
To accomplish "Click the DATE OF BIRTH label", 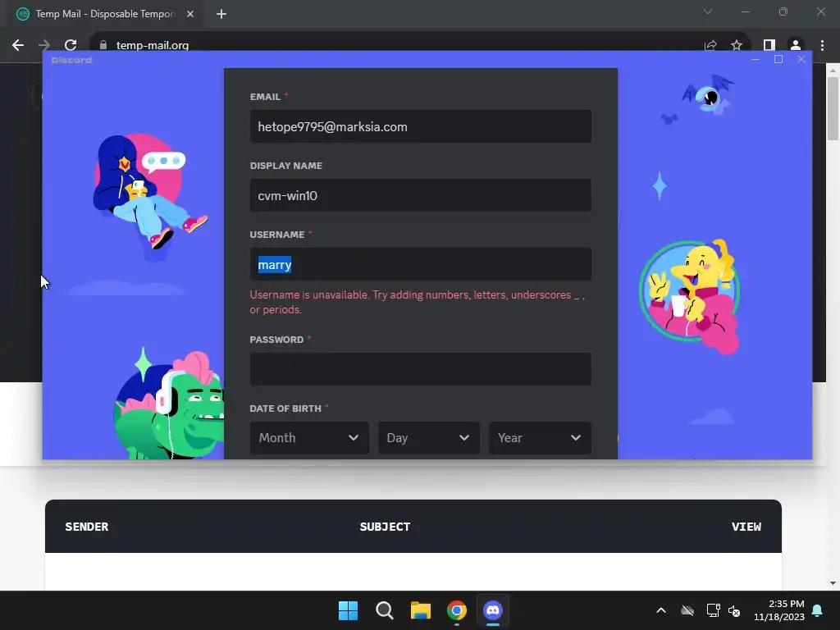I will (285, 409).
